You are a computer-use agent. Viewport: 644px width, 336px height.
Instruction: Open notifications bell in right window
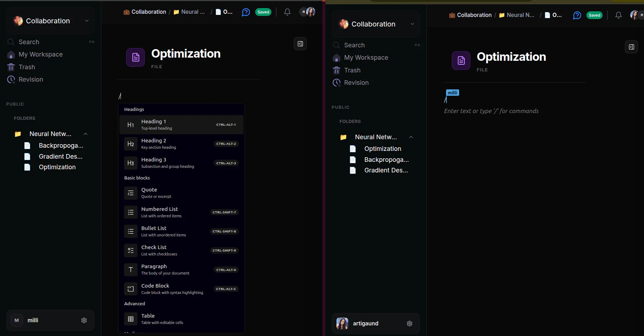[x=619, y=15]
